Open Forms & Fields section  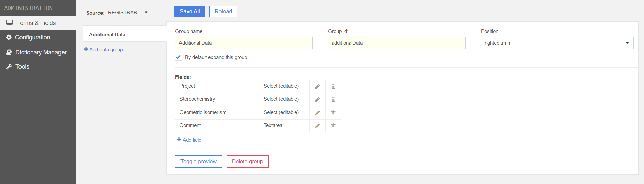(36, 23)
